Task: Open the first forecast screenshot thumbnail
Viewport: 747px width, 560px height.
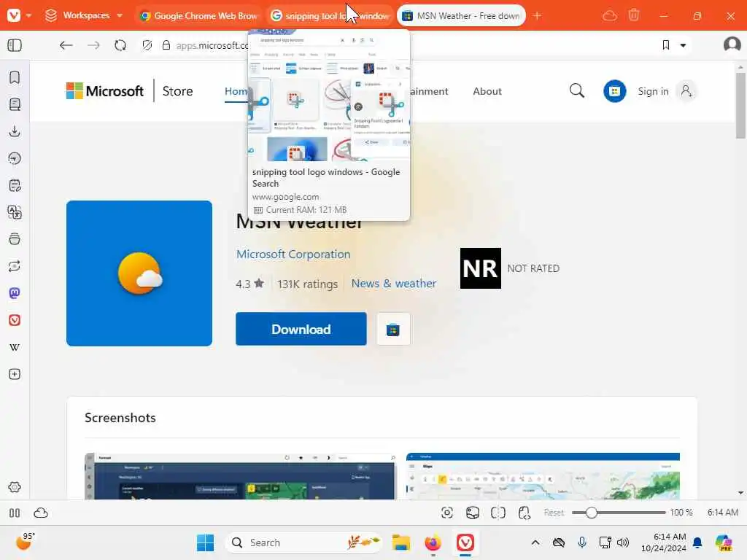Action: [240, 476]
